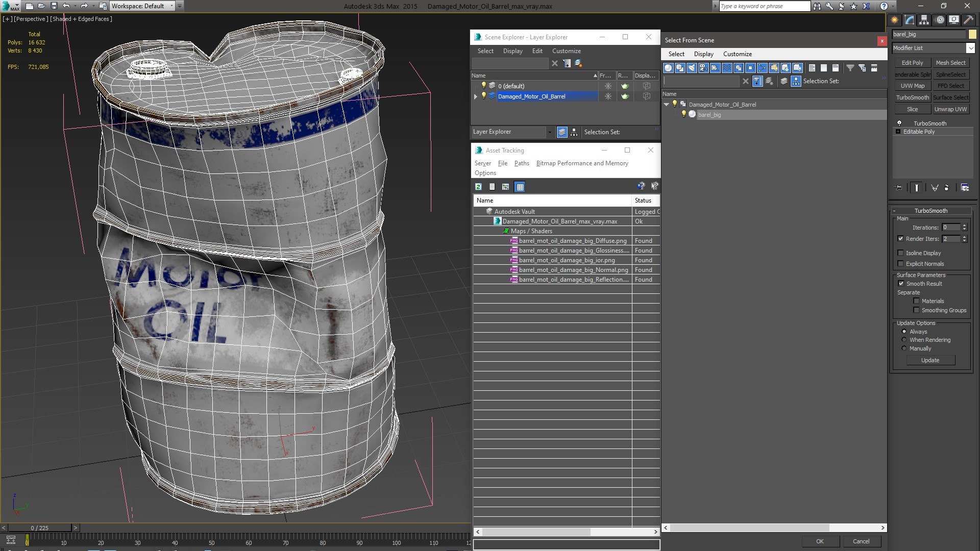The image size is (980, 551).
Task: Open the Display command panel tab
Action: 953,20
